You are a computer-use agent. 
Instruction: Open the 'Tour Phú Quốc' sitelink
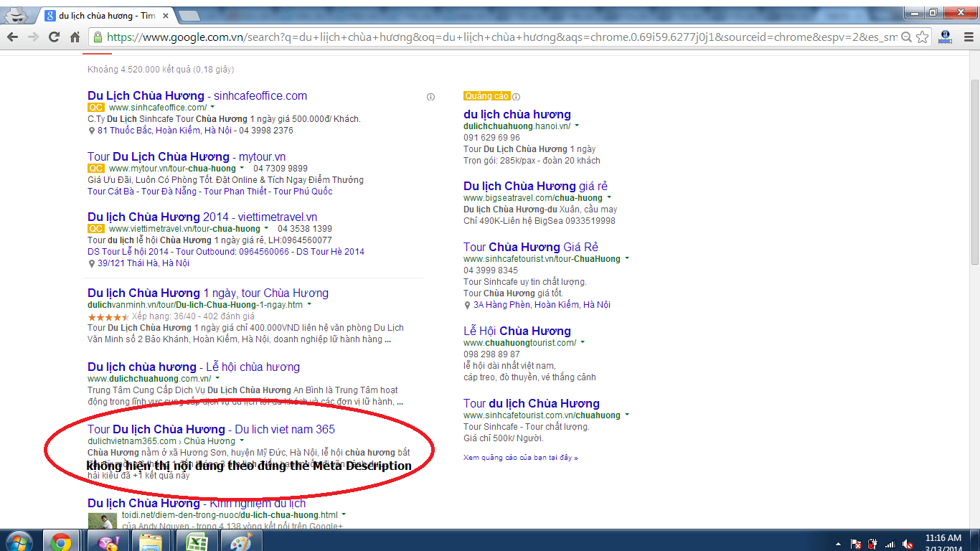point(303,191)
